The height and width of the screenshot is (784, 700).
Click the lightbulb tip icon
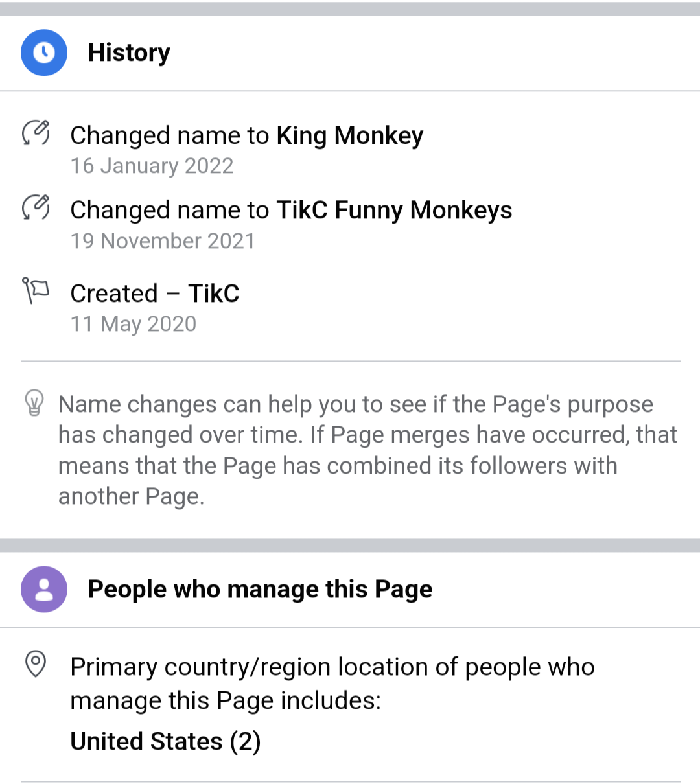pyautogui.click(x=34, y=402)
